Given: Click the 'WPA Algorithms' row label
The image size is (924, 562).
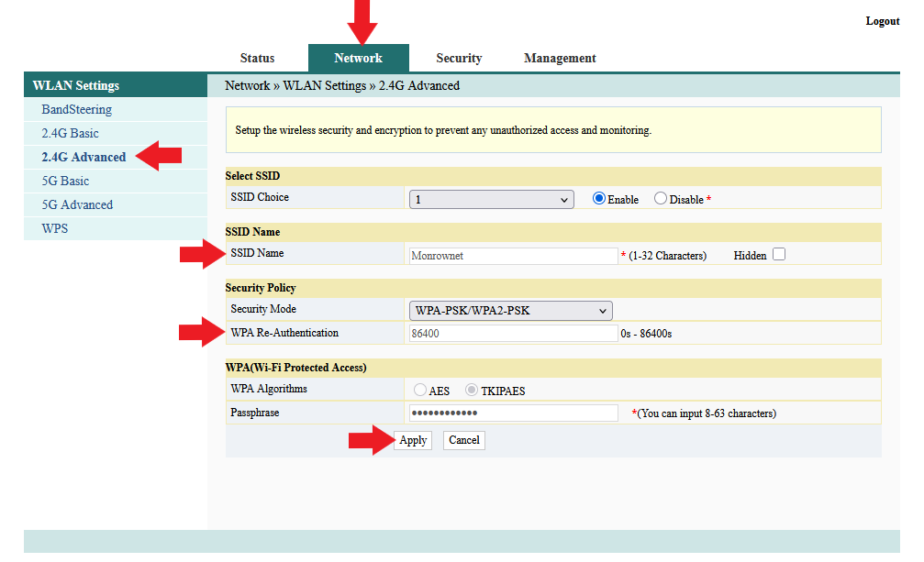Looking at the screenshot, I should [269, 389].
